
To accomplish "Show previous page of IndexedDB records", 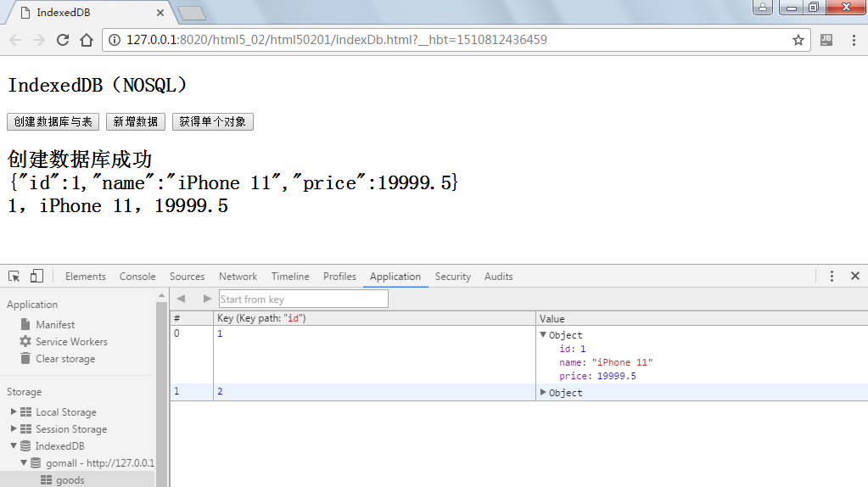I will coord(181,299).
